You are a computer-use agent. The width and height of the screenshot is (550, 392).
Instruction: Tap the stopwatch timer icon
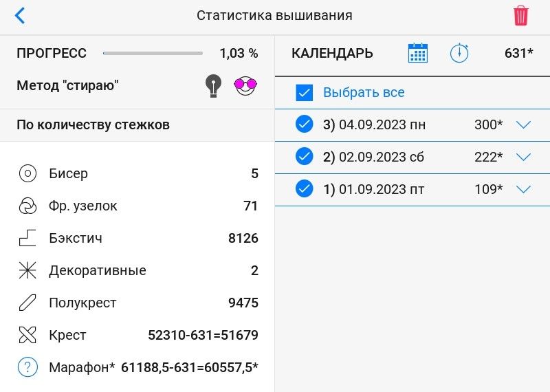point(459,54)
